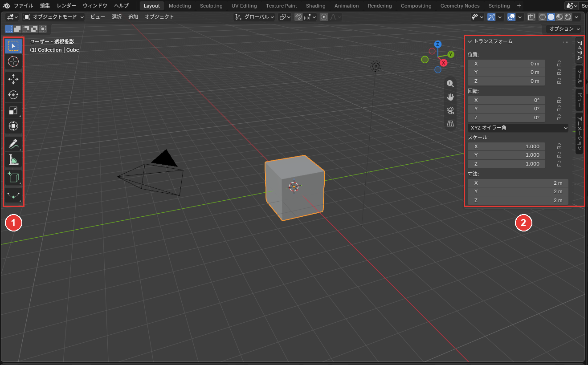588x365 pixels.
Task: Click the blue Z axis gizmo ball
Action: (x=438, y=44)
